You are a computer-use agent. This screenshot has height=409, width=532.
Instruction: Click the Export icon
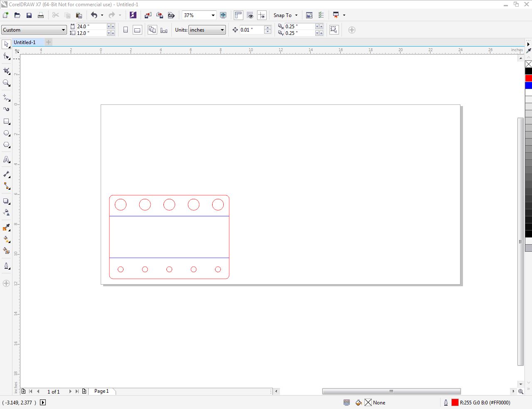click(159, 15)
